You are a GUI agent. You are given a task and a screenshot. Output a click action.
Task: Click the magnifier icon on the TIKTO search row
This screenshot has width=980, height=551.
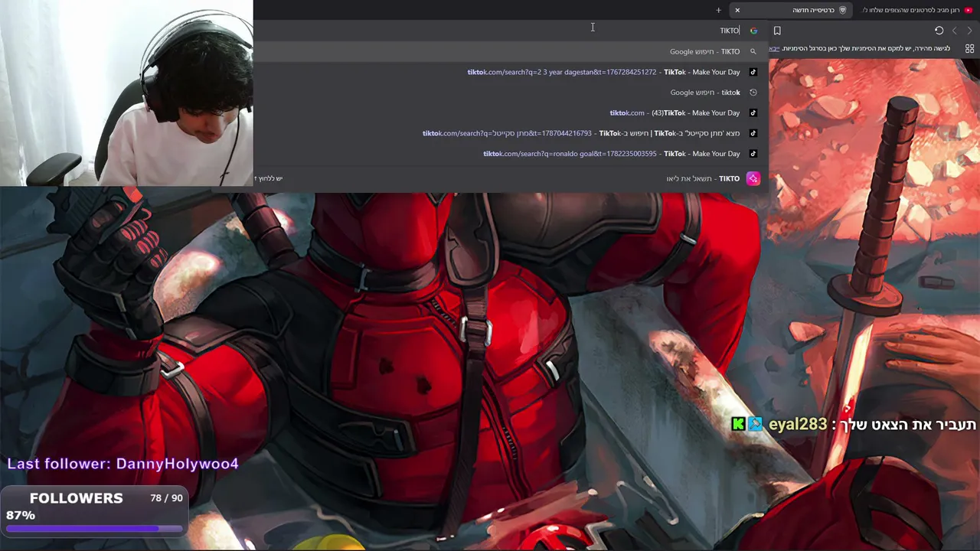click(753, 51)
